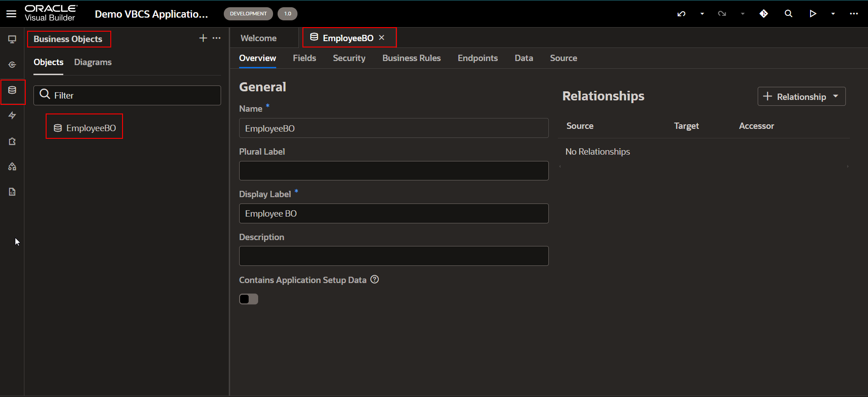
Task: Click the search magnifier in the header
Action: point(788,14)
